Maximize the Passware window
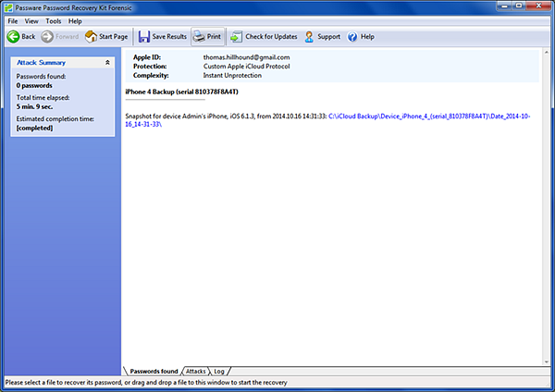 pyautogui.click(x=519, y=6)
